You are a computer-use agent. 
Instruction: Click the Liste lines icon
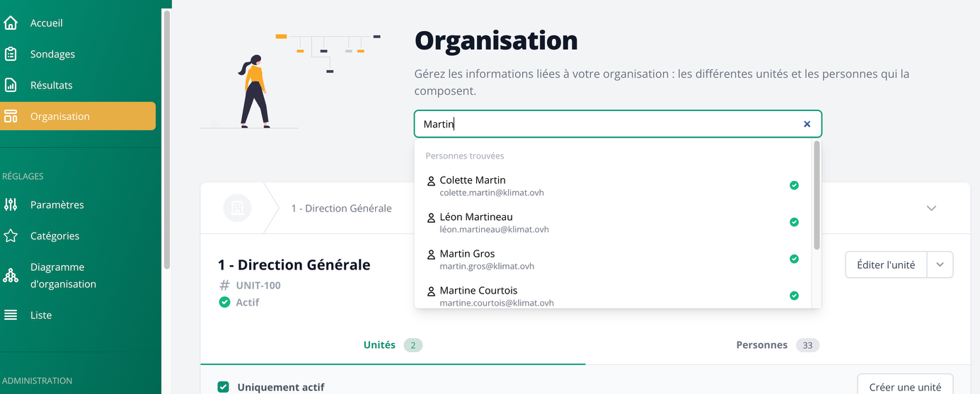(11, 315)
